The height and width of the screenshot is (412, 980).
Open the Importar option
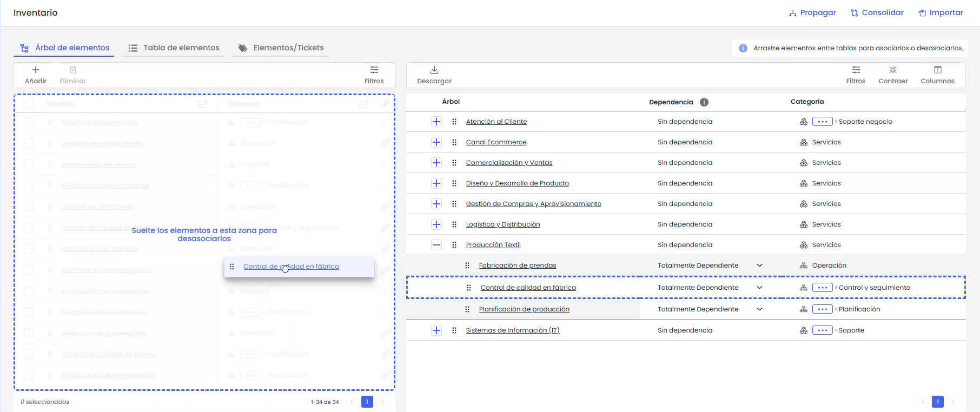(x=941, y=13)
